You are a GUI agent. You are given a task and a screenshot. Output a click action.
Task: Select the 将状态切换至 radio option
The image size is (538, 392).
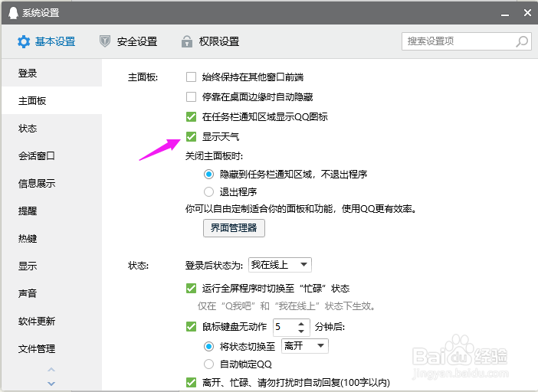coord(208,346)
